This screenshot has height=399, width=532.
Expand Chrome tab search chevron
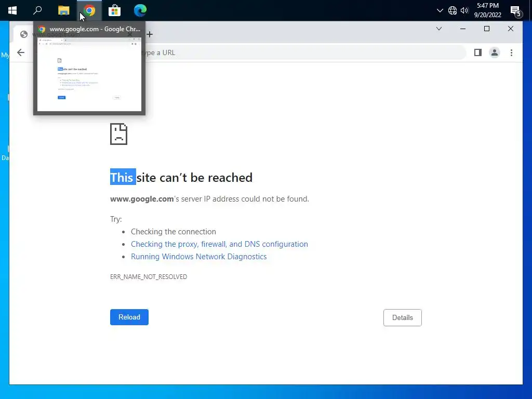pyautogui.click(x=439, y=29)
